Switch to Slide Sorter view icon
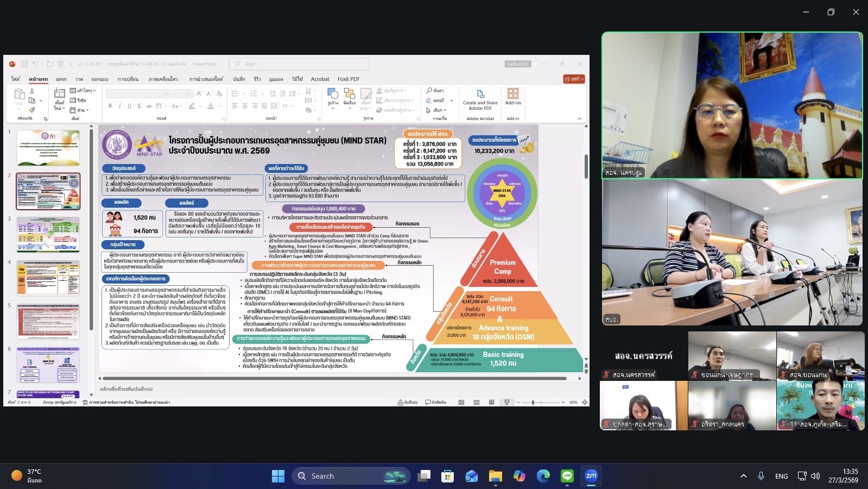Viewport: 868px width, 489px height. tap(477, 403)
